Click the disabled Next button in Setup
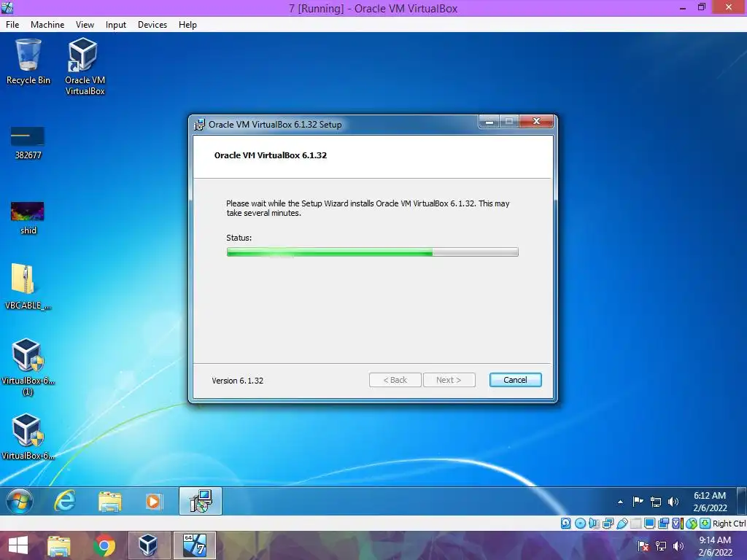This screenshot has height=560, width=747. (449, 380)
